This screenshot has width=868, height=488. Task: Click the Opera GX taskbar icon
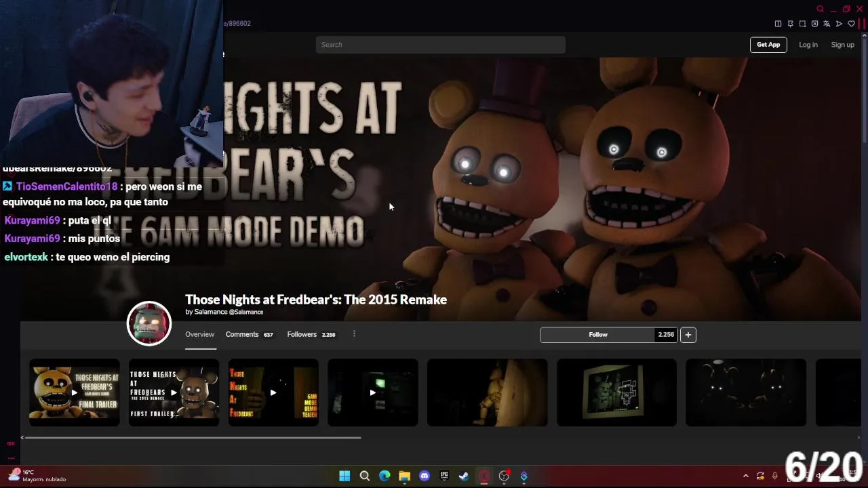pyautogui.click(x=484, y=476)
